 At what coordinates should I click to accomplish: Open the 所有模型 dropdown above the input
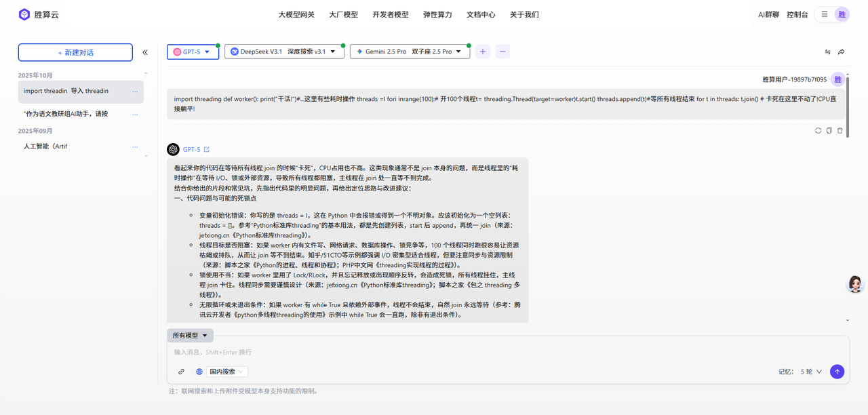tap(190, 336)
